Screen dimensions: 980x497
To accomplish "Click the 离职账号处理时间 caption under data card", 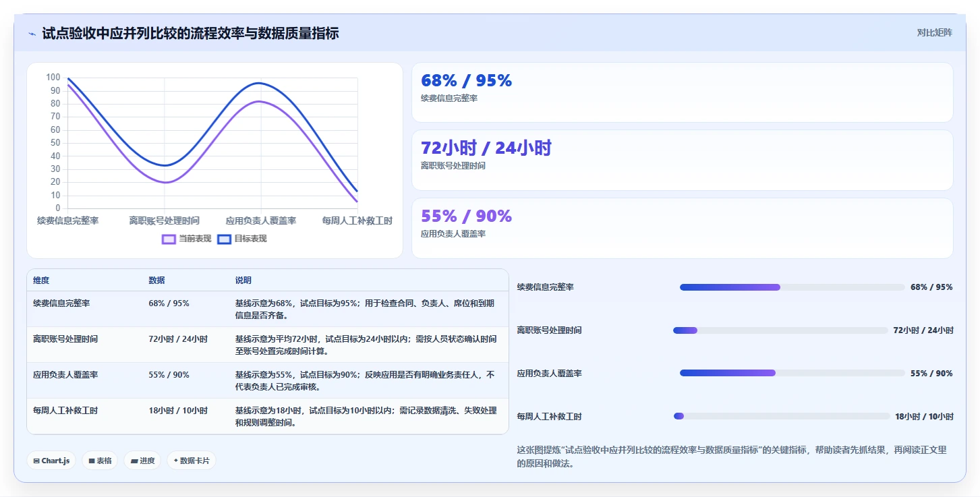I will pyautogui.click(x=453, y=166).
